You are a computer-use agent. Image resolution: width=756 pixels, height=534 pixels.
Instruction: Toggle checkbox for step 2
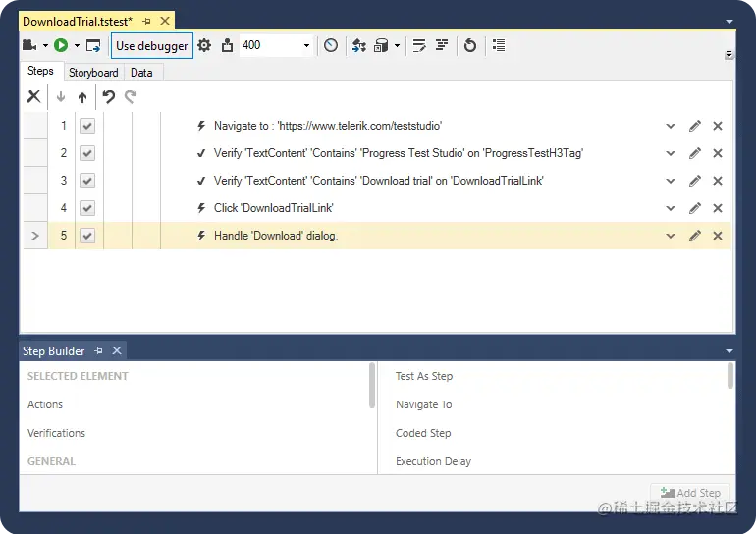pyautogui.click(x=87, y=153)
